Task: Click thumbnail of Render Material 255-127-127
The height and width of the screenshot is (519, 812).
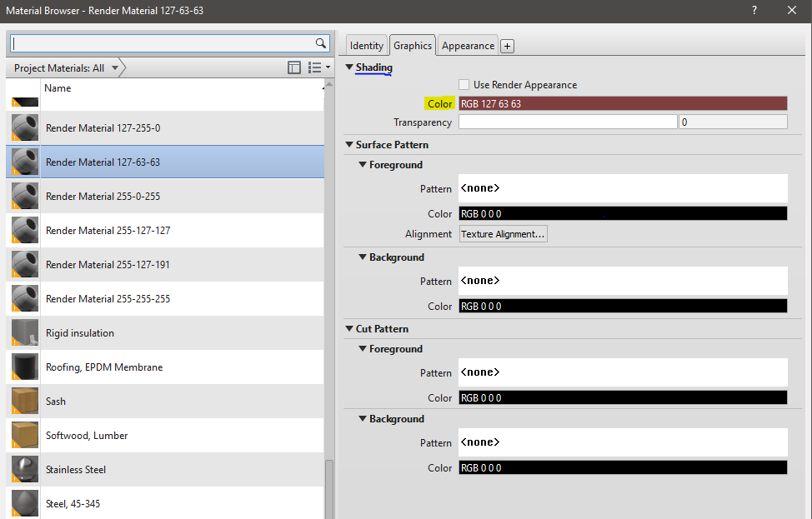Action: pyautogui.click(x=25, y=230)
